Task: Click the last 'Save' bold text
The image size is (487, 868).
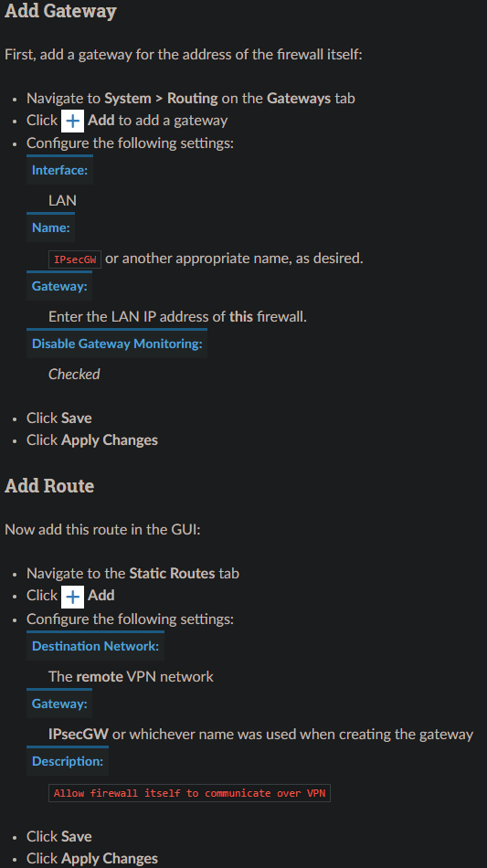Action: pos(77,836)
